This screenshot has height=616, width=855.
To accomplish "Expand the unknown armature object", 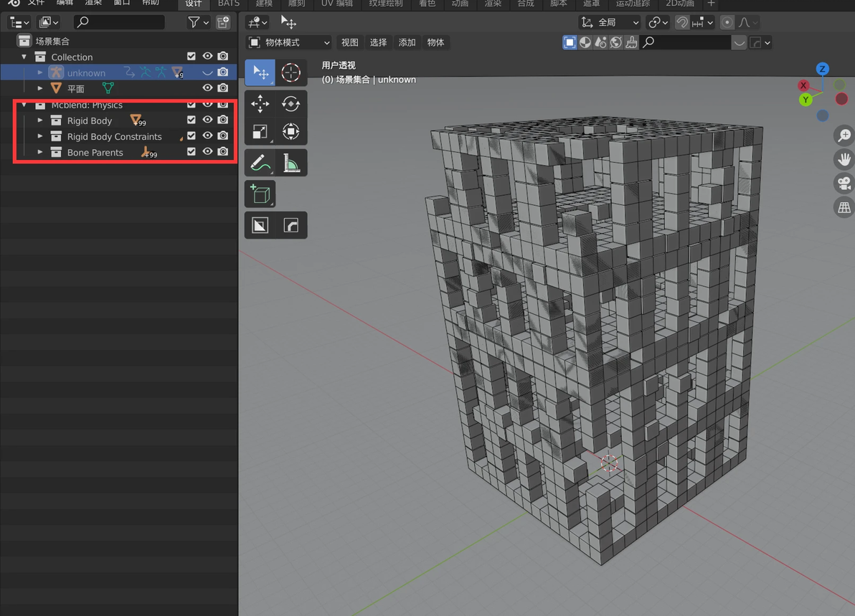I will tap(40, 72).
